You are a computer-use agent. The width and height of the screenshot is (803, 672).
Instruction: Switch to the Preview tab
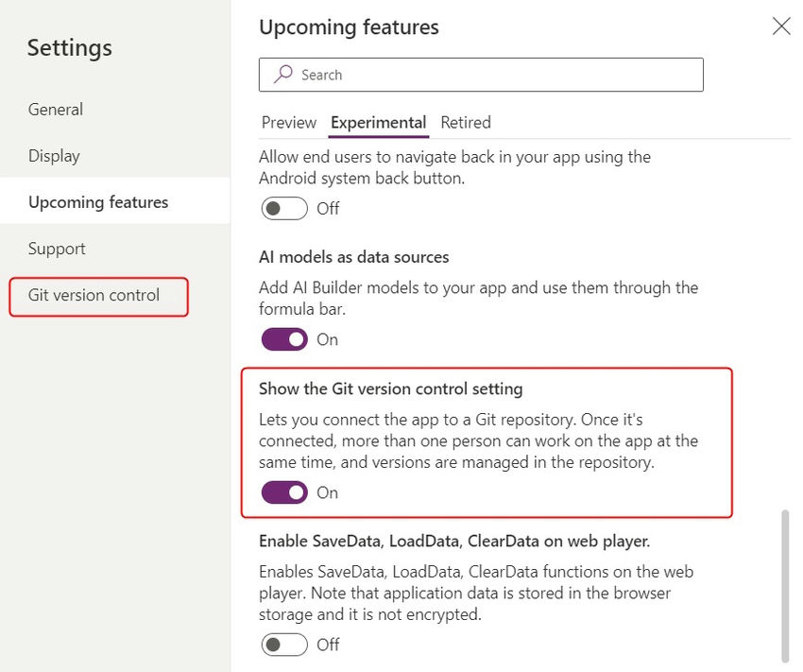click(289, 122)
